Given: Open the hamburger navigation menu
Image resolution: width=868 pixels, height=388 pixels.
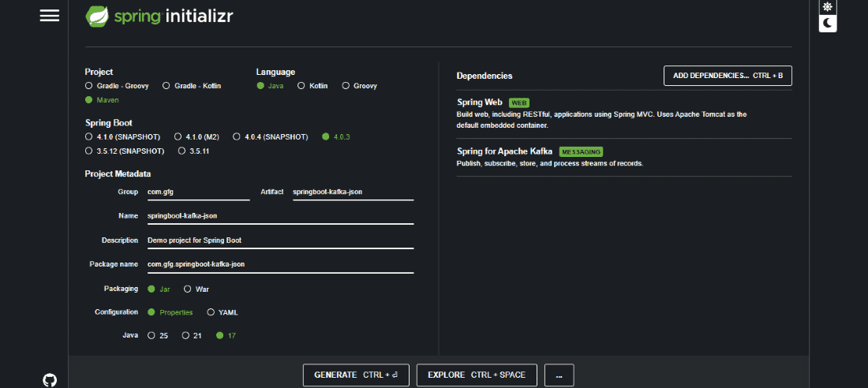Looking at the screenshot, I should pyautogui.click(x=49, y=16).
